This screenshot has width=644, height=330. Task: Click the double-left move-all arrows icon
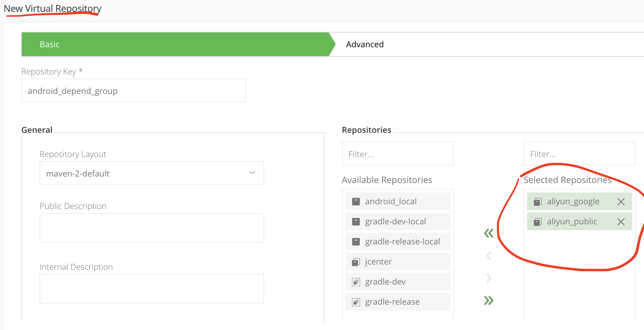click(x=489, y=233)
